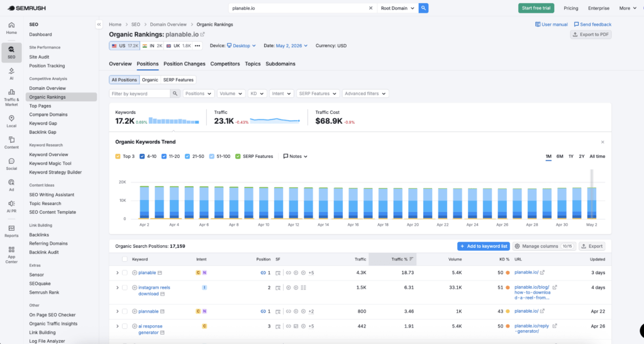Image resolution: width=644 pixels, height=344 pixels.
Task: Click the more countries ellipsis button
Action: (x=197, y=45)
